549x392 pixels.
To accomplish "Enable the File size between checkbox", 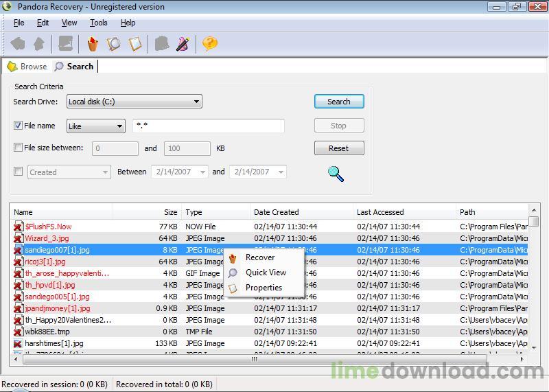I will coord(19,148).
